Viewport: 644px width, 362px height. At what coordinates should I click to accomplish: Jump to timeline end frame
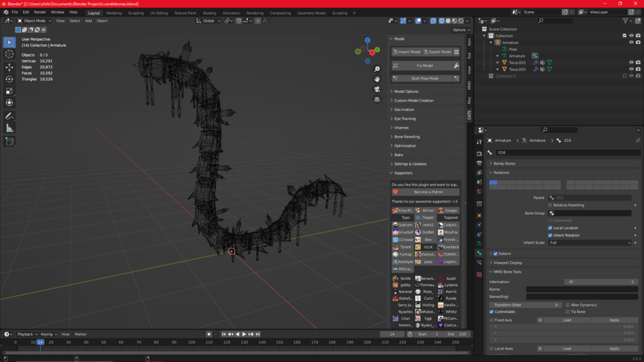(258, 334)
